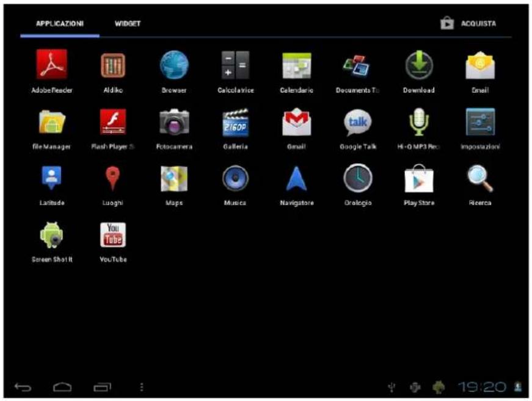
Task: Open Hi-Q MP3 Recorder
Action: [418, 121]
